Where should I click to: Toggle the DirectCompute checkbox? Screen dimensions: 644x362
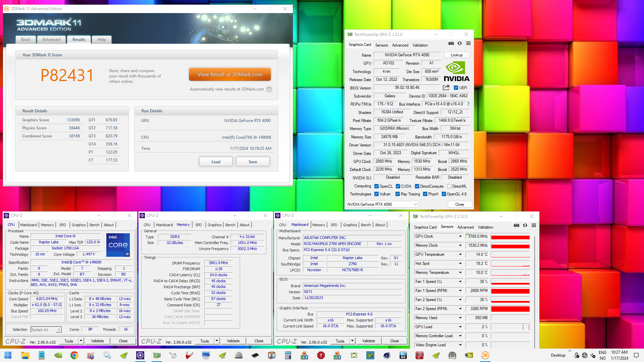[417, 186]
